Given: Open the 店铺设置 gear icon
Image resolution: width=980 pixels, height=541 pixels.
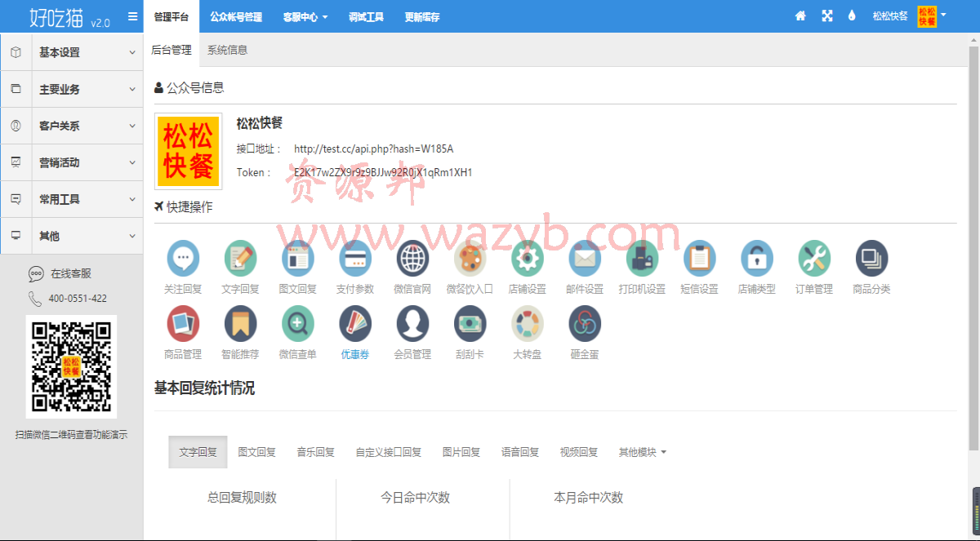Looking at the screenshot, I should click(x=528, y=258).
